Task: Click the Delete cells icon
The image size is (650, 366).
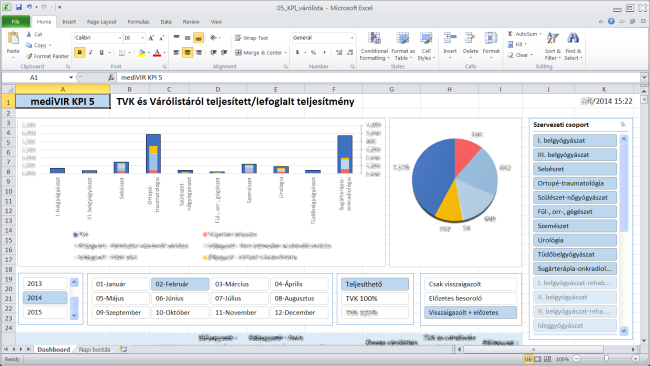Action: point(470,38)
